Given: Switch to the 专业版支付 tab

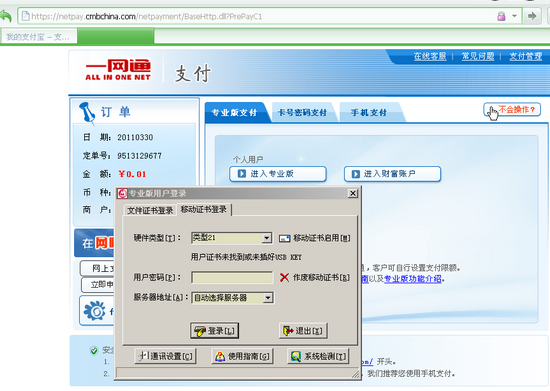Looking at the screenshot, I should coord(235,113).
